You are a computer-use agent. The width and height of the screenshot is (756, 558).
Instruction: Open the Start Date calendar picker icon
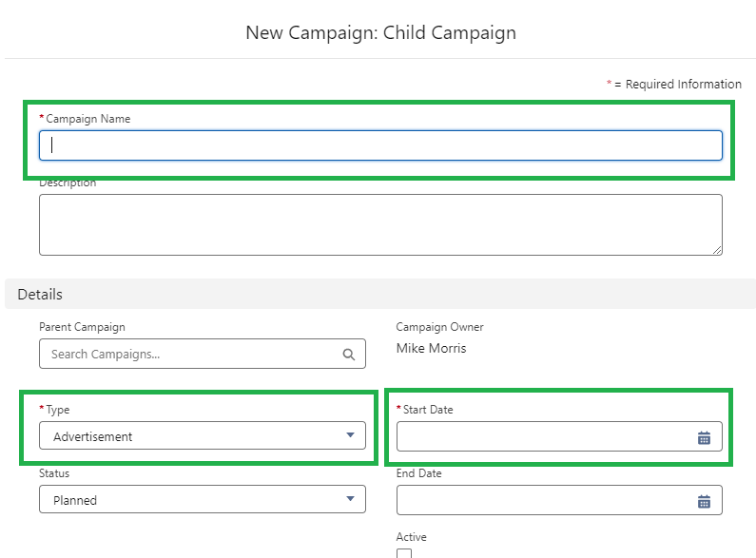[704, 437]
